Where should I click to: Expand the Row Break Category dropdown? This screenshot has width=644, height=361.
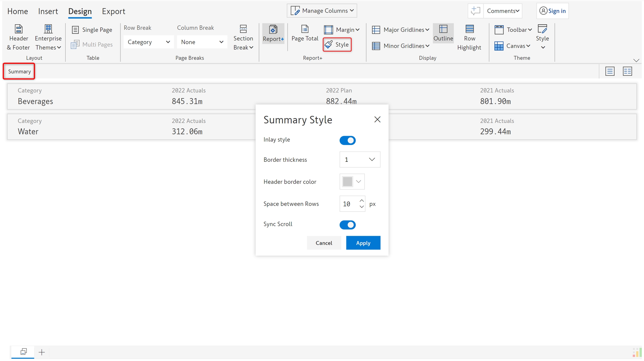point(148,42)
